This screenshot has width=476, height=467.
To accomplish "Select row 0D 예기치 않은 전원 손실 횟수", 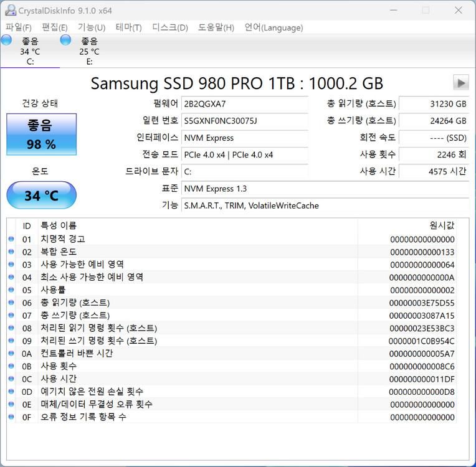I will (x=232, y=392).
